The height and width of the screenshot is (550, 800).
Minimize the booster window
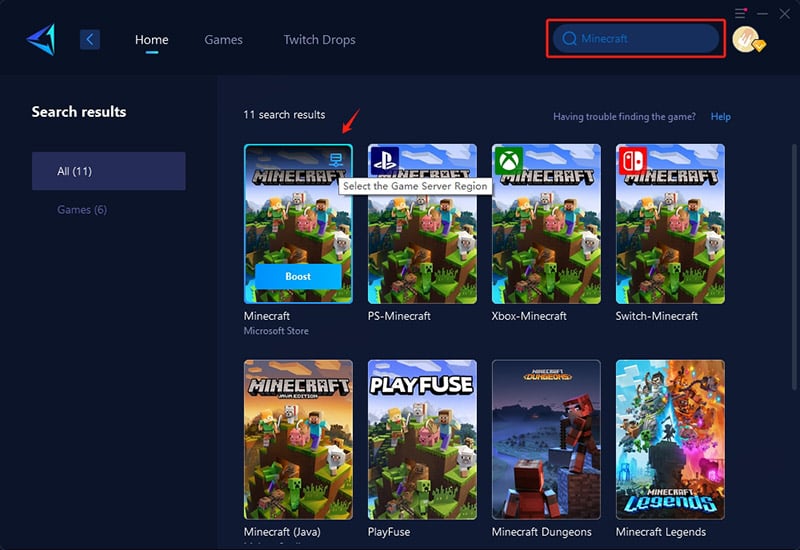click(x=762, y=14)
